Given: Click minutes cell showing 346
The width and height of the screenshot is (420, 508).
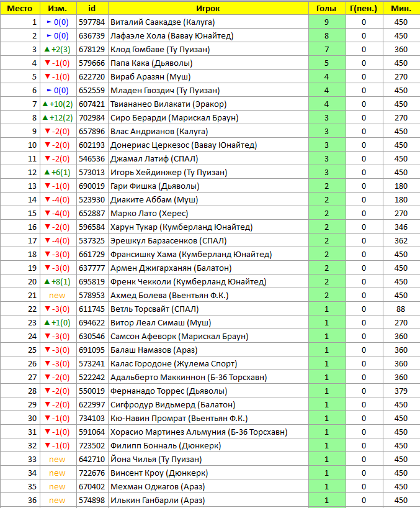Looking at the screenshot, I should [401, 227].
